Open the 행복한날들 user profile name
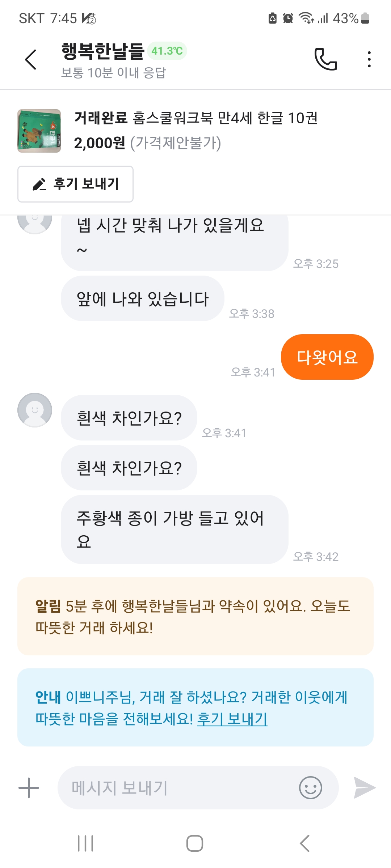This screenshot has height=868, width=391. point(103,51)
